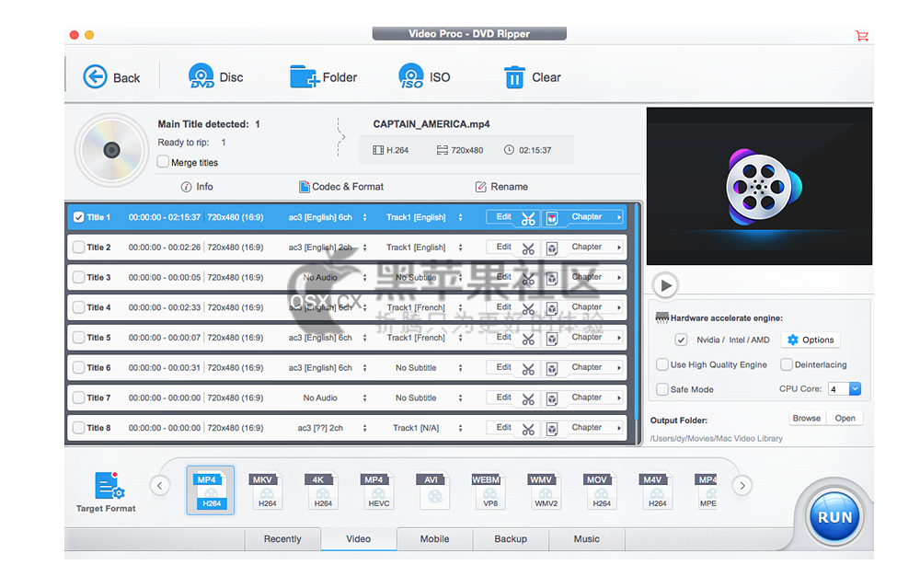Image resolution: width=920 pixels, height=588 pixels.
Task: Edit Title 1 video
Action: pyautogui.click(x=503, y=216)
